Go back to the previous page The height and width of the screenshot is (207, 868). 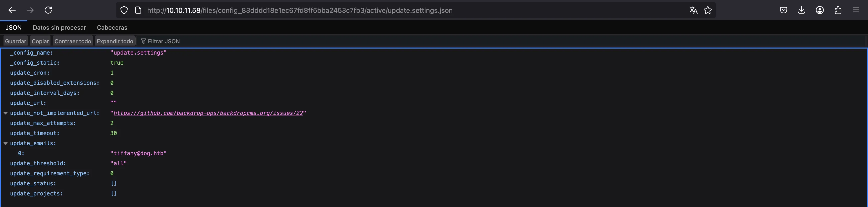(12, 11)
